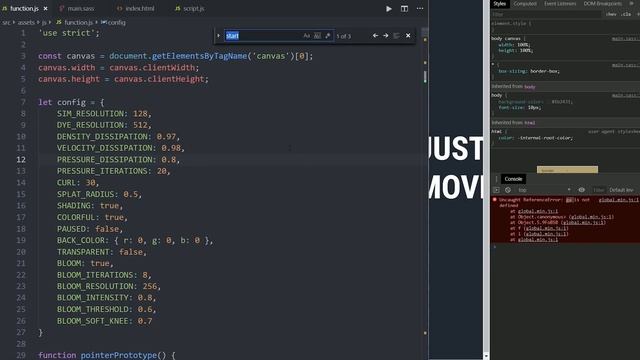Click 'pointerPrototype' function name
The height and width of the screenshot is (360, 640).
tap(118, 355)
